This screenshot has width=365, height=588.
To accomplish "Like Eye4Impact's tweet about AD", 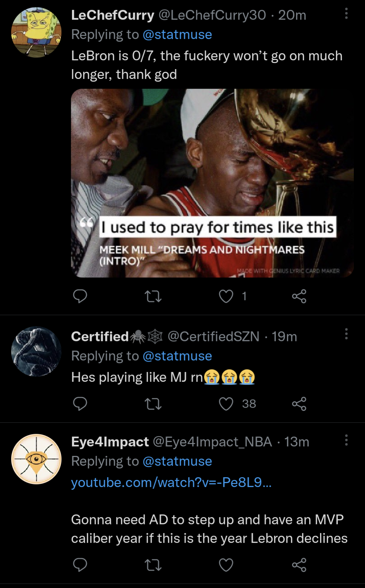I will 226,565.
